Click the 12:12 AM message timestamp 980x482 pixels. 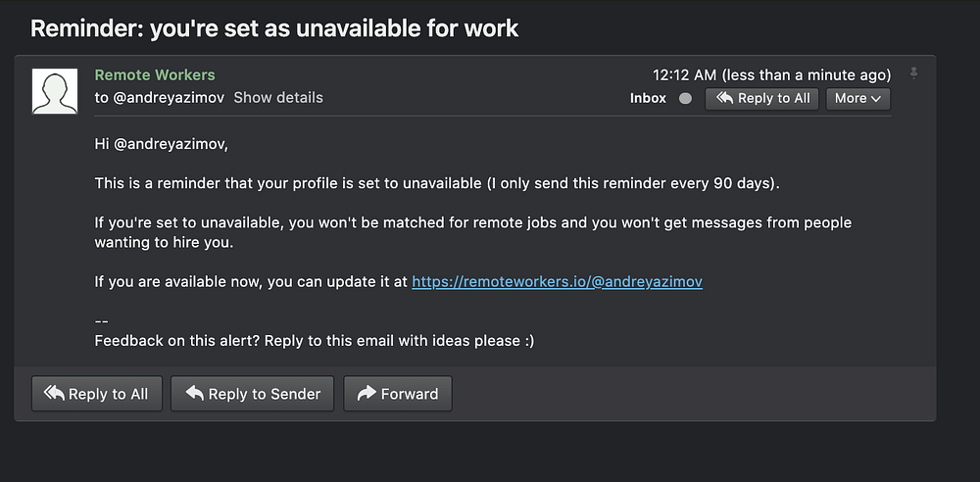click(x=771, y=74)
